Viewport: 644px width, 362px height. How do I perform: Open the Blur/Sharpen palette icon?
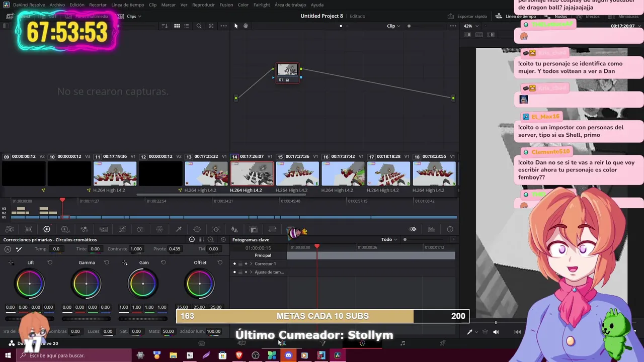pos(234,229)
